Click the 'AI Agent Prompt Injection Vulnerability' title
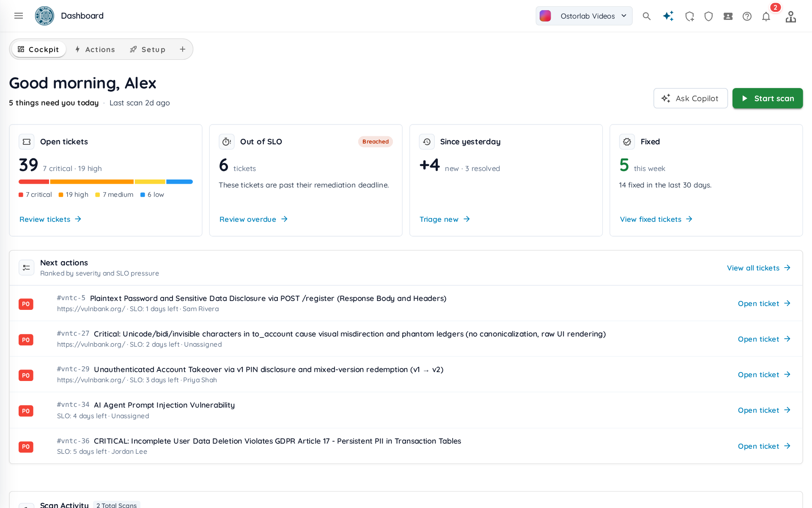 click(x=164, y=405)
